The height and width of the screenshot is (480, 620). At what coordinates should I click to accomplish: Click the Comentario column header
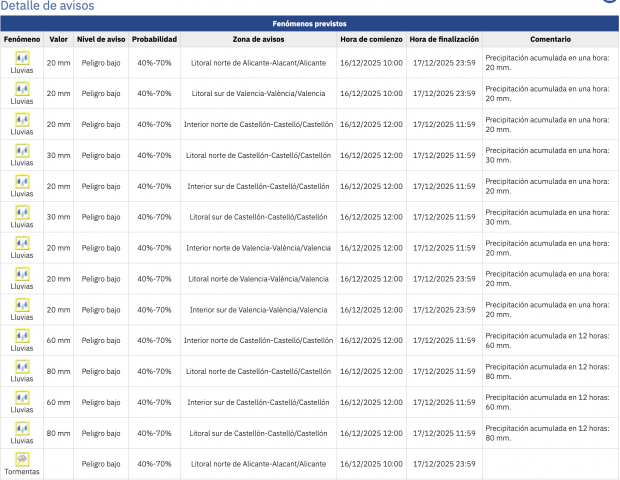pyautogui.click(x=550, y=38)
